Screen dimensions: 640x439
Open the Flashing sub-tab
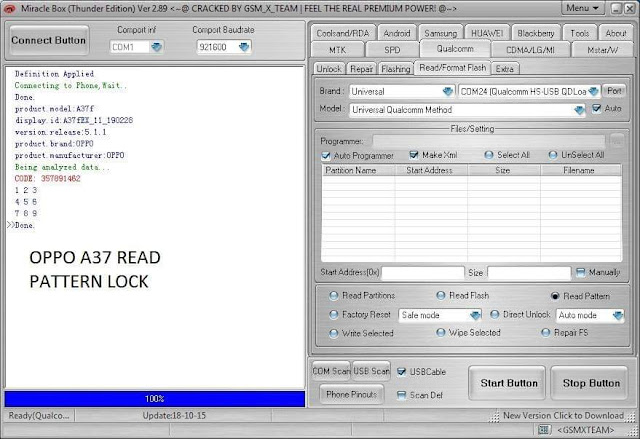396,69
